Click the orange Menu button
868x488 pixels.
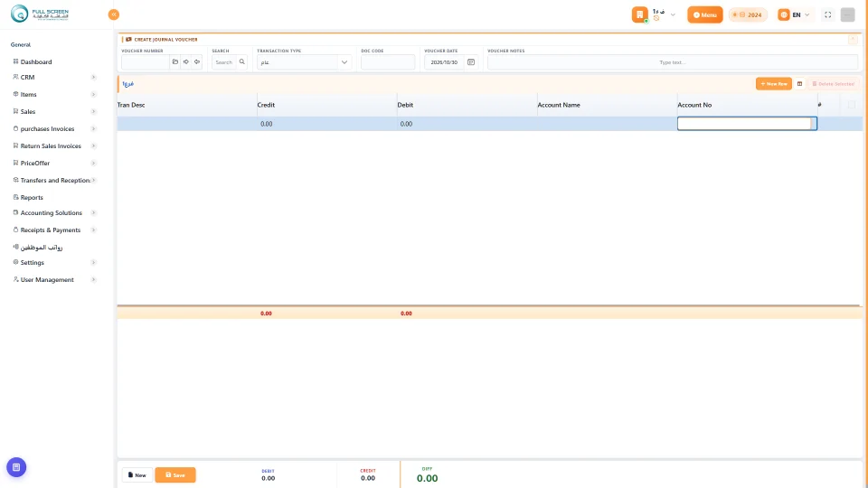pyautogui.click(x=704, y=15)
